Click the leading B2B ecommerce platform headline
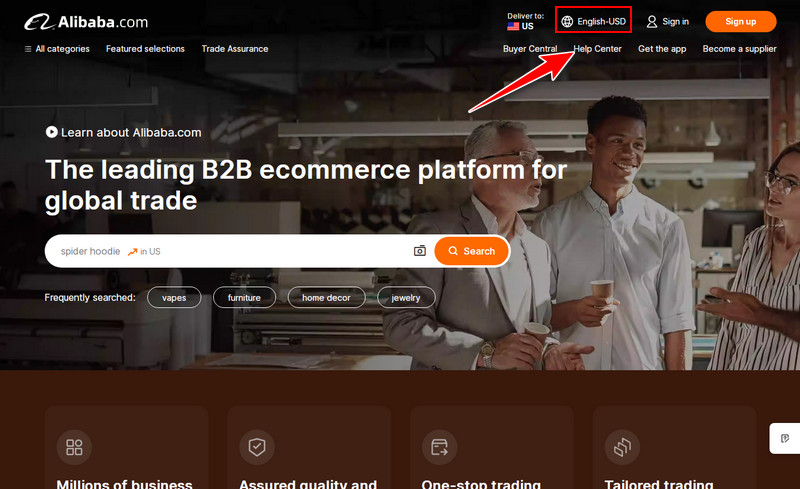 (x=306, y=185)
